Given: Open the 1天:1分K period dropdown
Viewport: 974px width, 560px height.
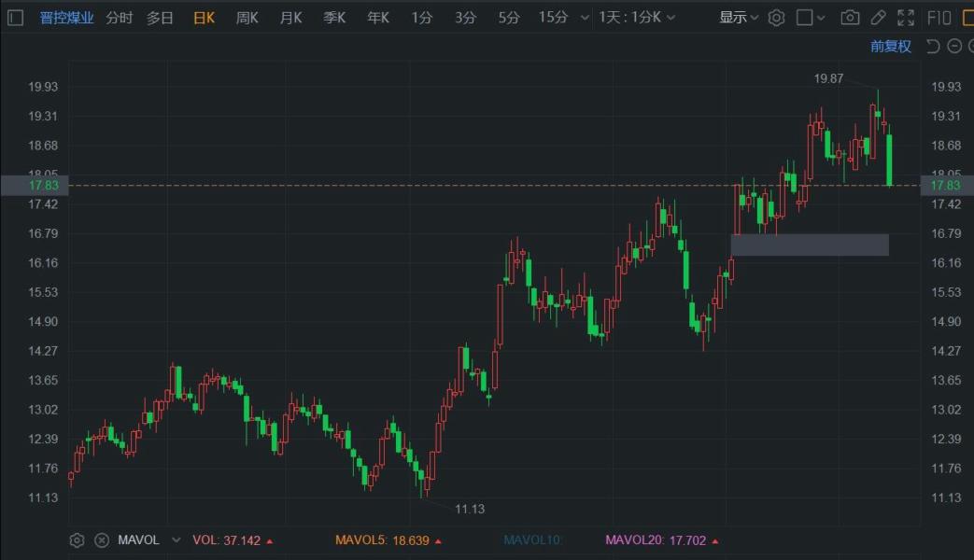Looking at the screenshot, I should [x=637, y=17].
